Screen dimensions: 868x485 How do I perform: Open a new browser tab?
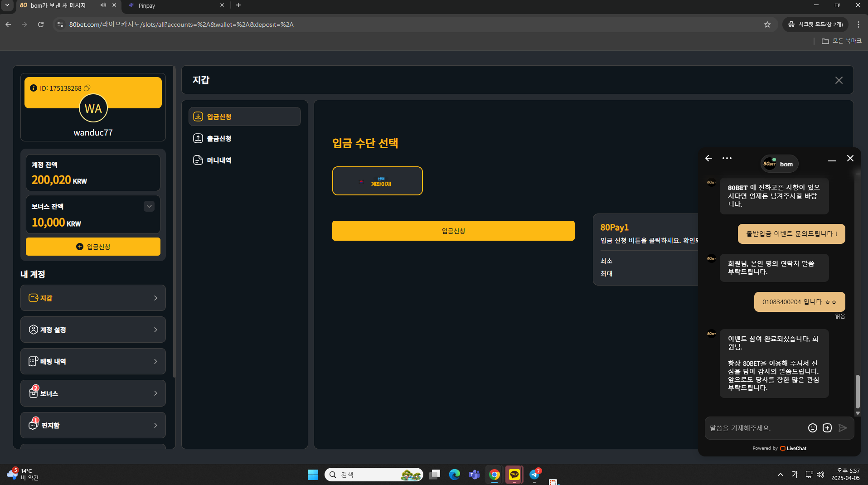pos(238,5)
